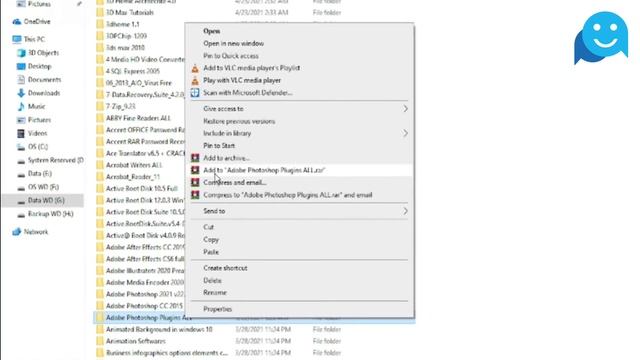Screen dimensions: 640x360
Task: Select Create shortcut
Action: pyautogui.click(x=225, y=268)
